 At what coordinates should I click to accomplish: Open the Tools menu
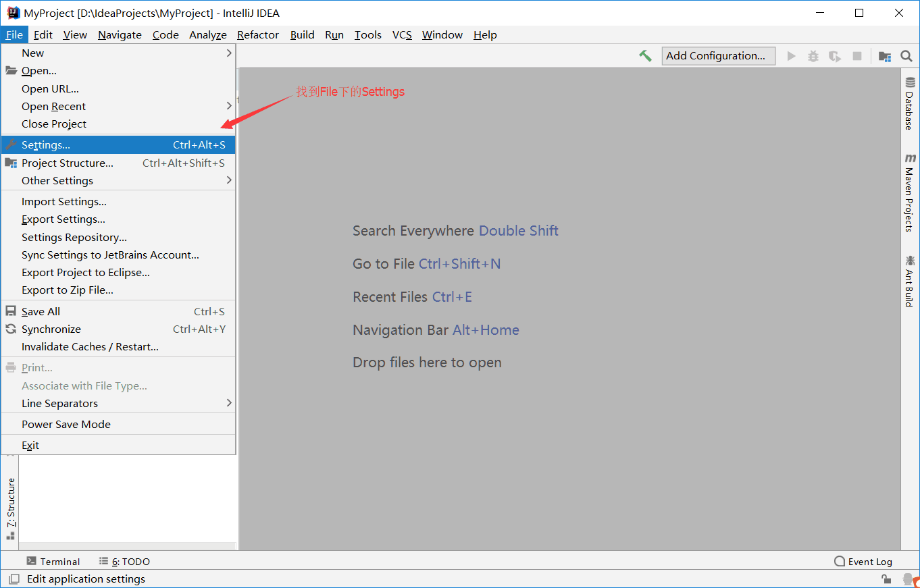[368, 35]
